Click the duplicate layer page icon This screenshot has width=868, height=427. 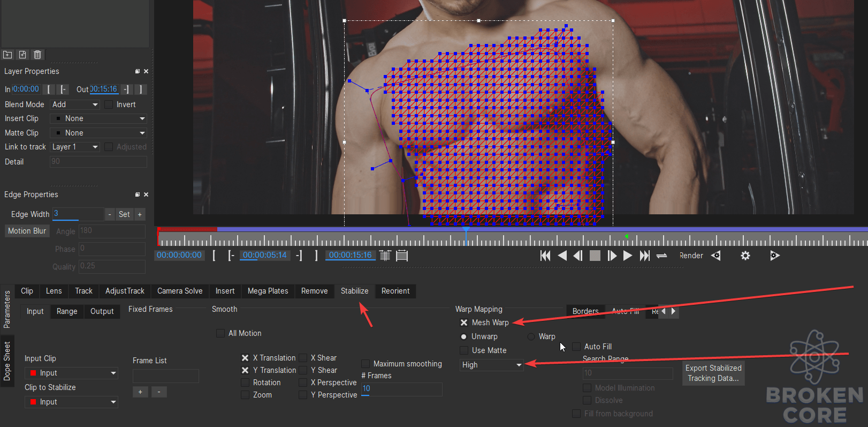[x=22, y=55]
